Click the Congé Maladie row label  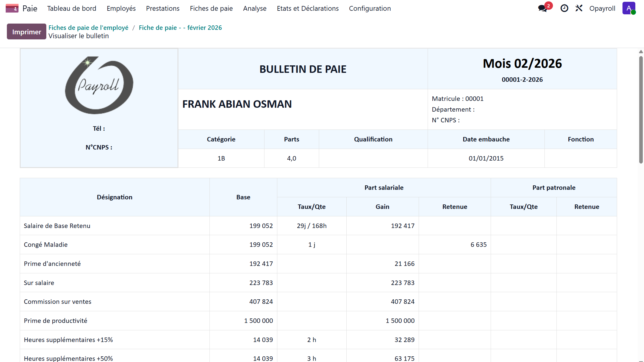click(46, 244)
